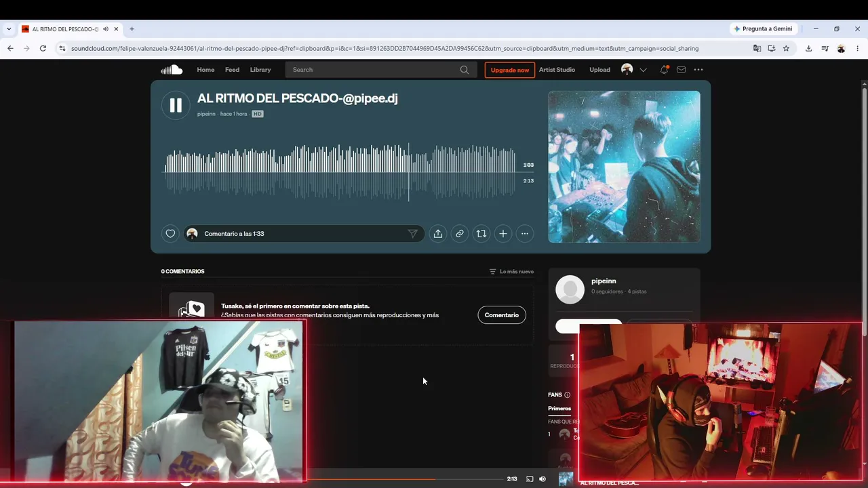Open a new browser tab

[132, 29]
